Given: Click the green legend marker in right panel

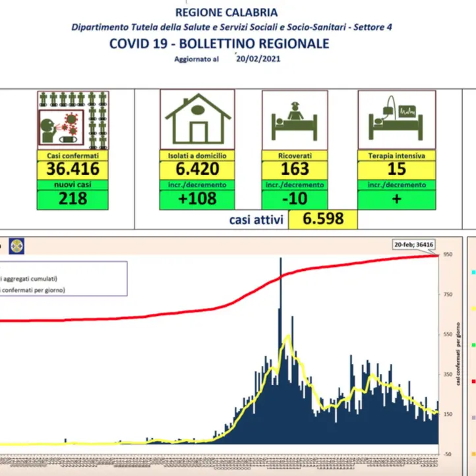Looking at the screenshot, I should pyautogui.click(x=473, y=345).
